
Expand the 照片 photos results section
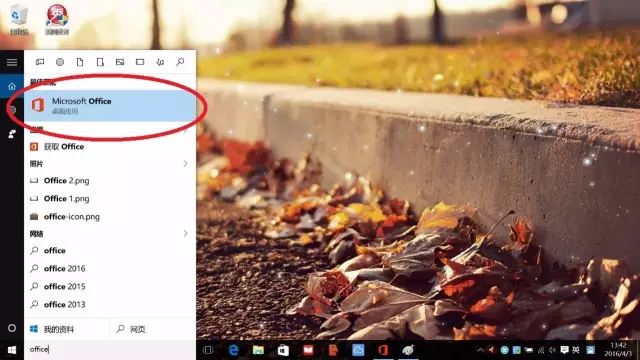(x=185, y=164)
